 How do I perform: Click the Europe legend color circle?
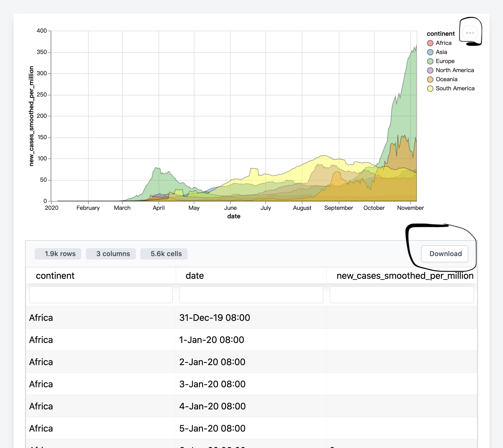(430, 61)
